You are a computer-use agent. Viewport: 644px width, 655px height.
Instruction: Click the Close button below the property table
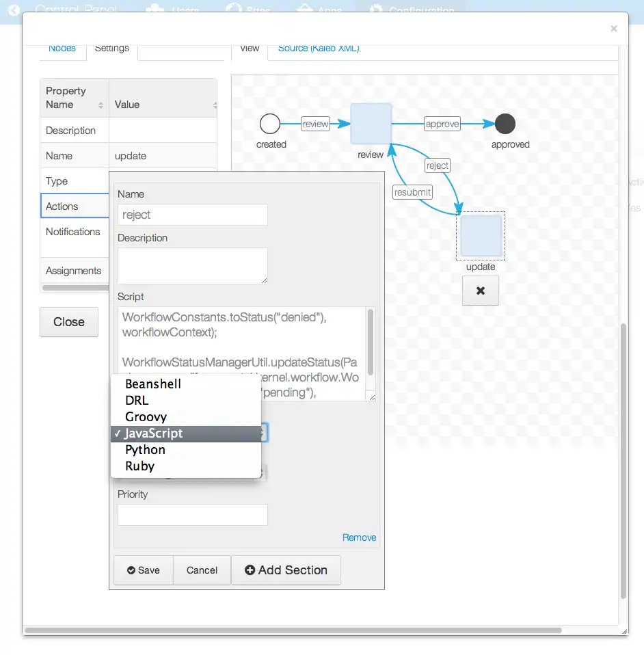point(68,322)
